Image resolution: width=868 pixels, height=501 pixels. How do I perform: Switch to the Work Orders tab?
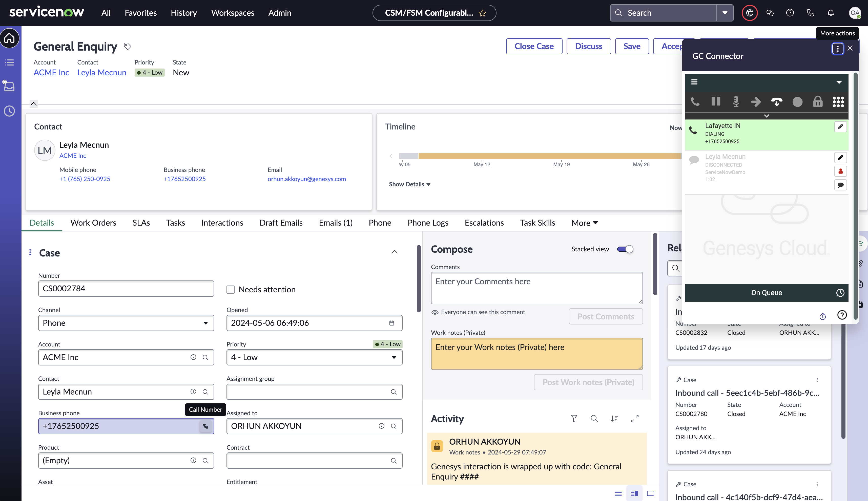[93, 223]
